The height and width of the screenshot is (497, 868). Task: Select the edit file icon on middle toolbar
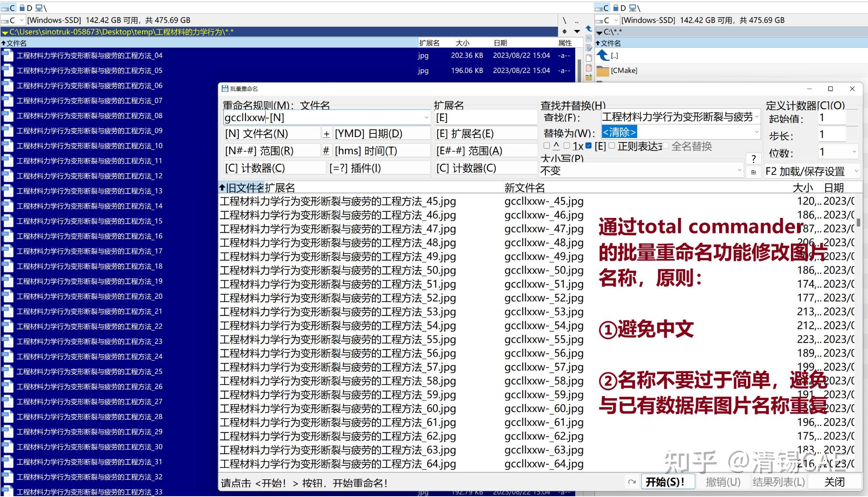[x=589, y=48]
